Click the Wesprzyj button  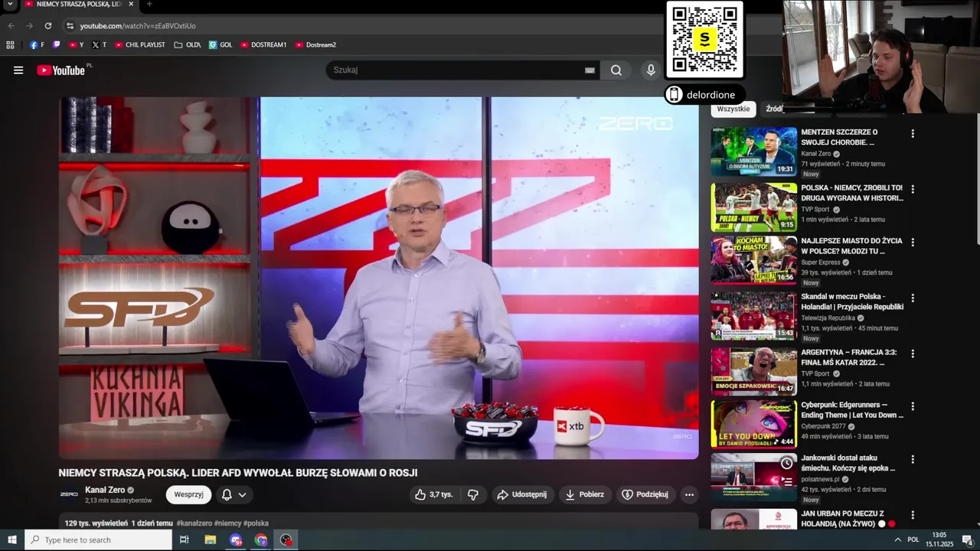188,494
